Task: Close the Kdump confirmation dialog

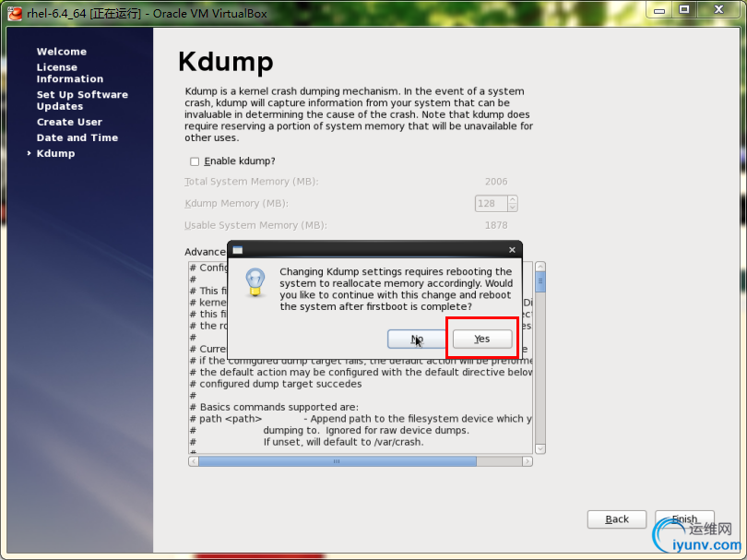Action: click(512, 250)
